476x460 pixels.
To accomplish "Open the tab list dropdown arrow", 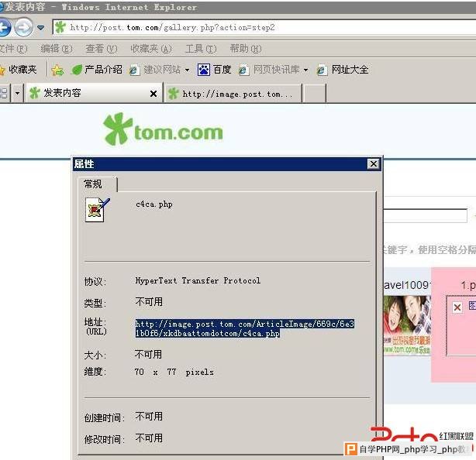I will [x=17, y=93].
